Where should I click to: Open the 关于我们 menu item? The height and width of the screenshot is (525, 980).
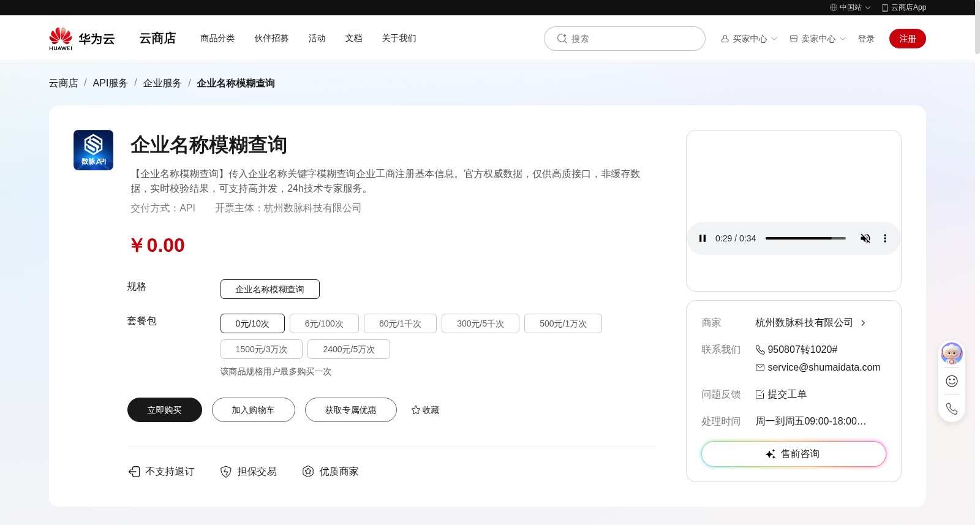(399, 38)
